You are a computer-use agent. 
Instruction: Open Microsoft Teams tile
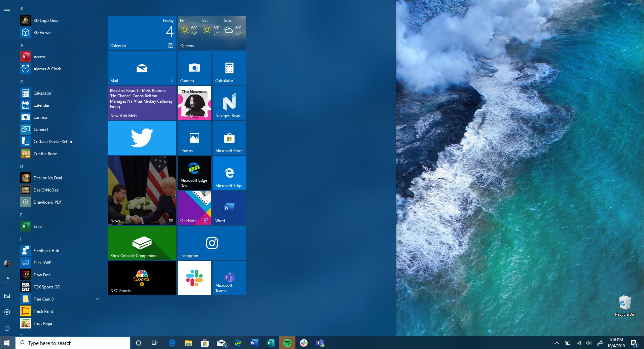(x=229, y=278)
